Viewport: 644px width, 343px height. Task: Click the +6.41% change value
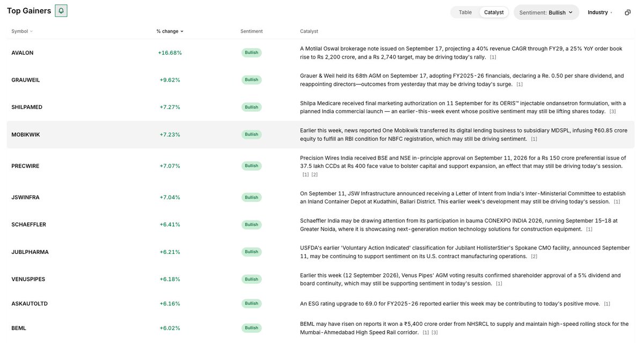coord(170,224)
